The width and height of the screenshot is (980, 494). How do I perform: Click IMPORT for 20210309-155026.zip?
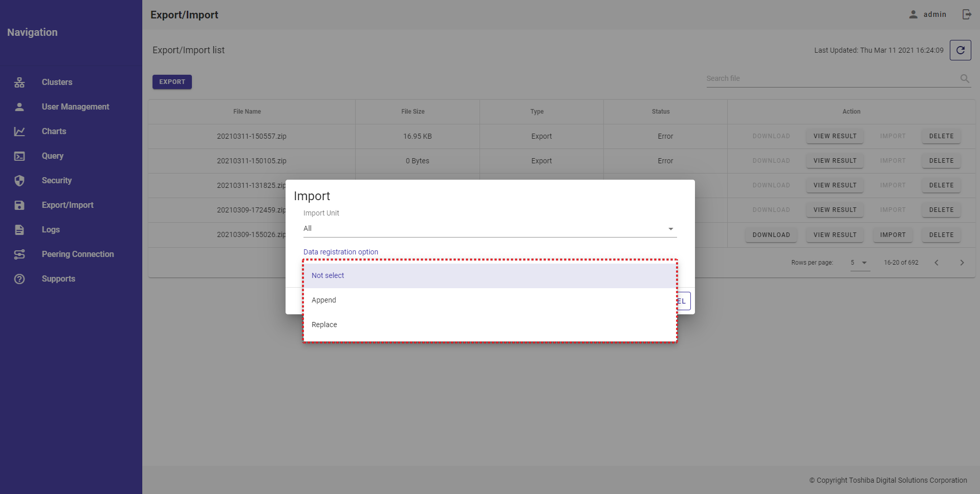click(893, 235)
